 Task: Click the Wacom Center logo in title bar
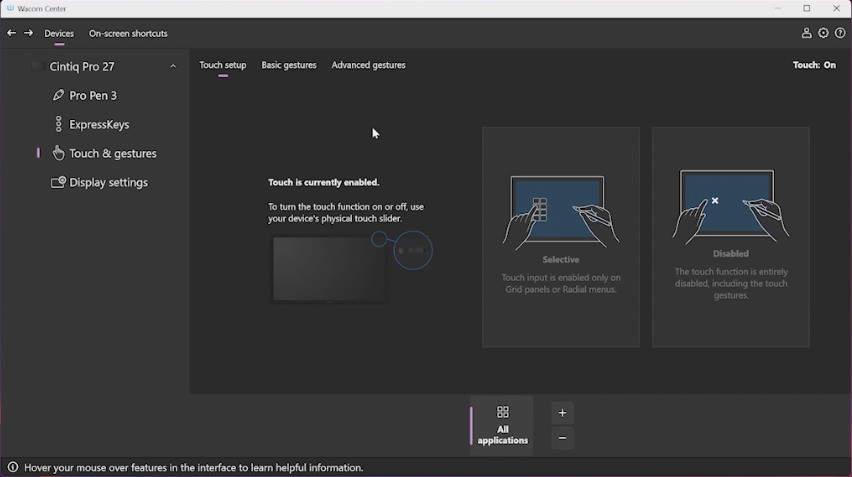point(10,8)
